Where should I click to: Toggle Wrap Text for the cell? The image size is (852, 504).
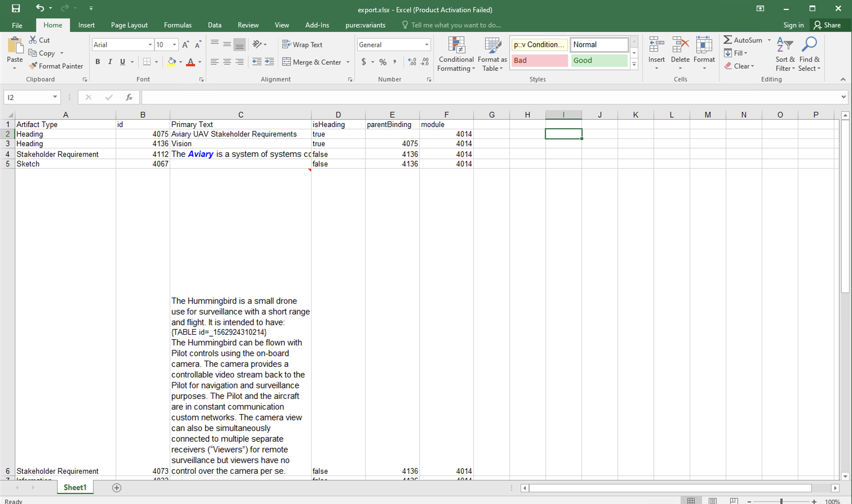(302, 44)
